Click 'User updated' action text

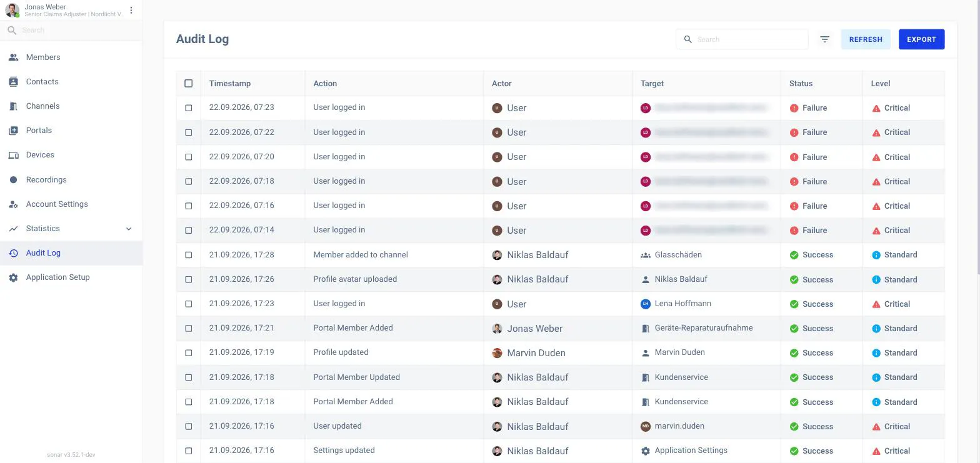tap(337, 426)
